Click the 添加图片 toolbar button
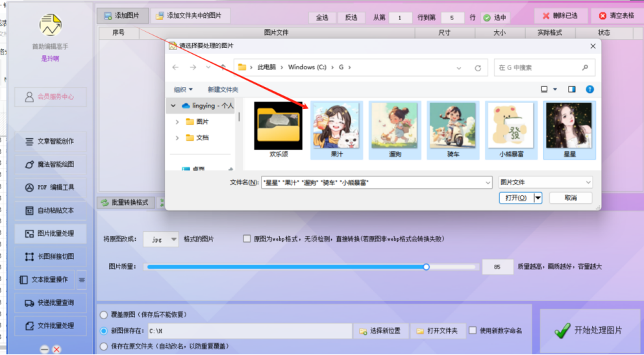Image resolution: width=644 pixels, height=355 pixels. tap(123, 16)
